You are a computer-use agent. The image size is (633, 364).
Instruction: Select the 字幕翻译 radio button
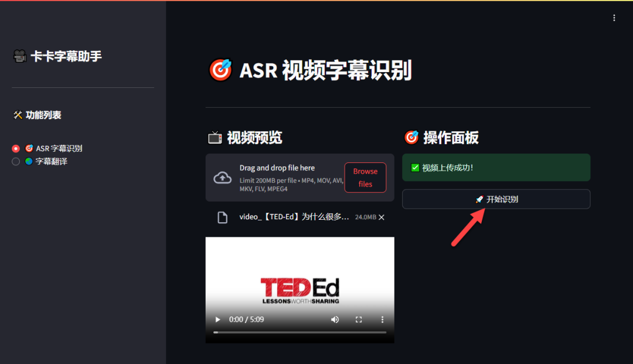pyautogui.click(x=16, y=161)
